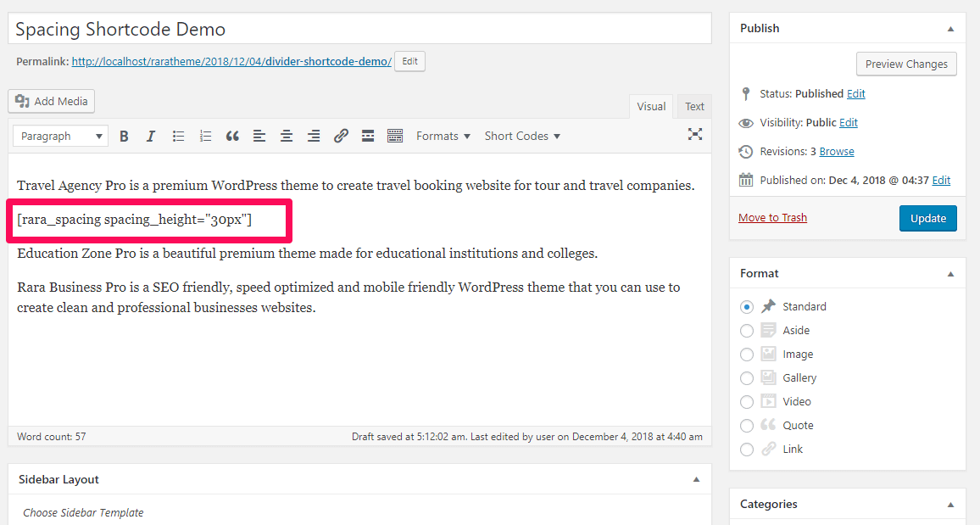980x525 pixels.
Task: Select the Aside post format
Action: (x=747, y=331)
